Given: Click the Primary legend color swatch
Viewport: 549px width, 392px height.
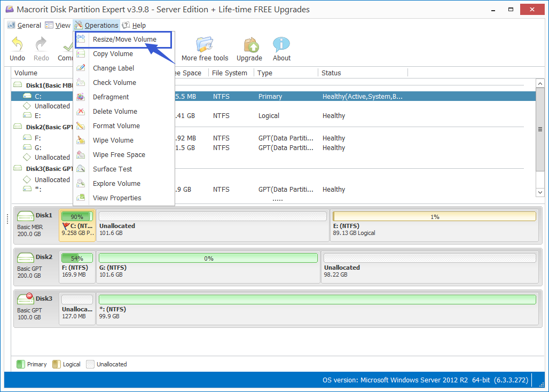Looking at the screenshot, I should pyautogui.click(x=21, y=364).
